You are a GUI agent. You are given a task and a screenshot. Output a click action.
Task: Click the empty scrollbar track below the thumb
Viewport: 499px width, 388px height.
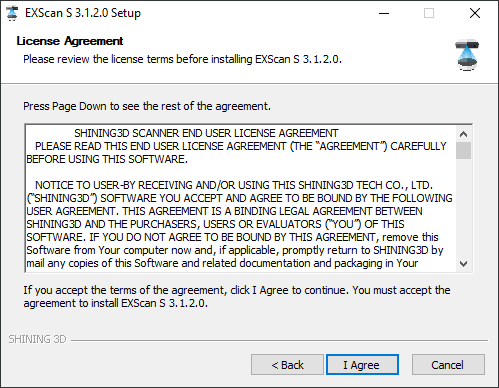[x=463, y=207]
